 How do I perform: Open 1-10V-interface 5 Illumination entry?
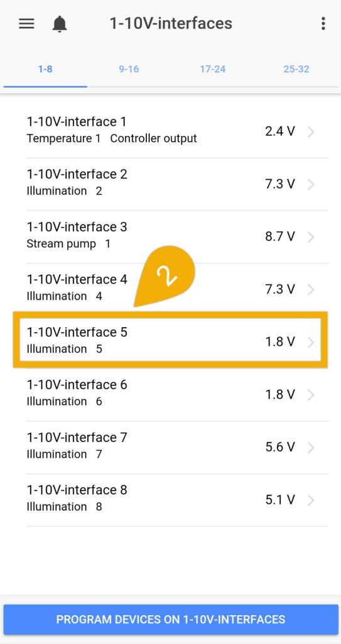coord(170,340)
